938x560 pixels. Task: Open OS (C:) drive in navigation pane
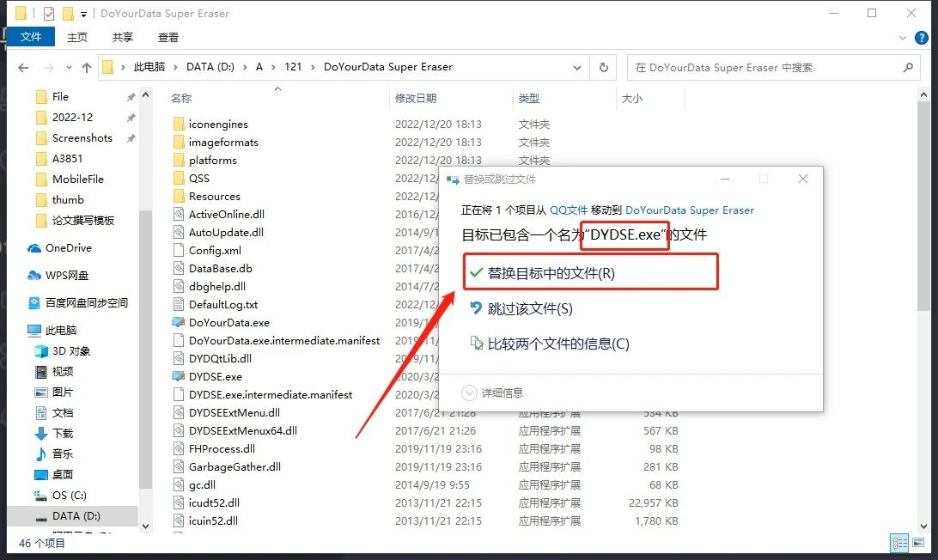click(69, 496)
